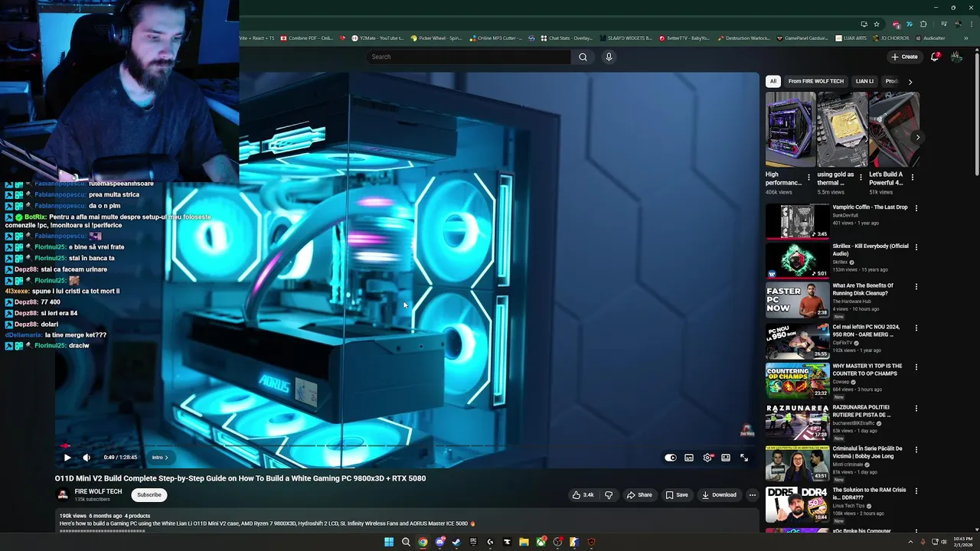Image resolution: width=980 pixels, height=551 pixels.
Task: Open options for Vampiric Coffin - The Last Drop
Action: (x=916, y=208)
